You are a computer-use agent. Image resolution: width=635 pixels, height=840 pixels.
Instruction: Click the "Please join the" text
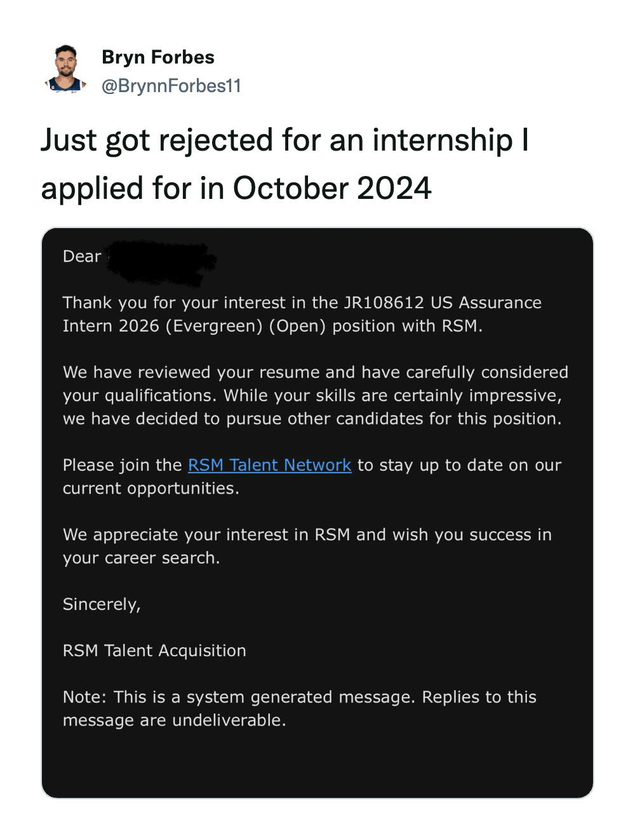123,465
